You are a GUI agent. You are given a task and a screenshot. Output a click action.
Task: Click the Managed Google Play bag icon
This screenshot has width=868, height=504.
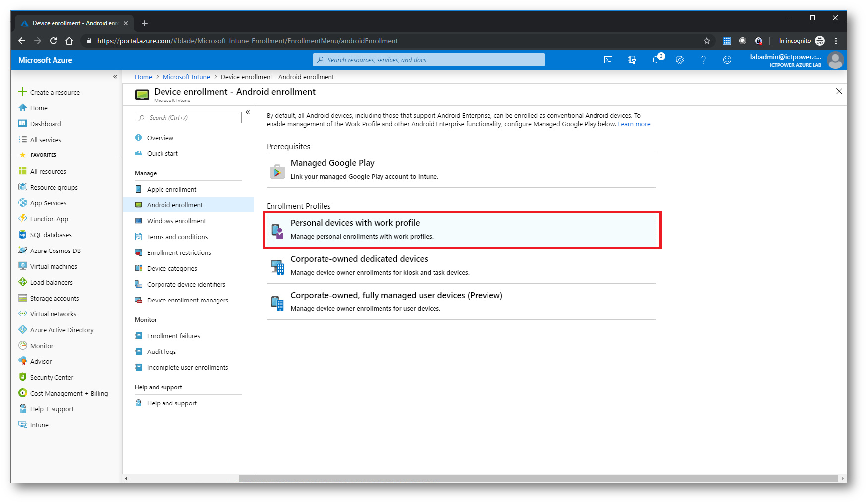277,171
